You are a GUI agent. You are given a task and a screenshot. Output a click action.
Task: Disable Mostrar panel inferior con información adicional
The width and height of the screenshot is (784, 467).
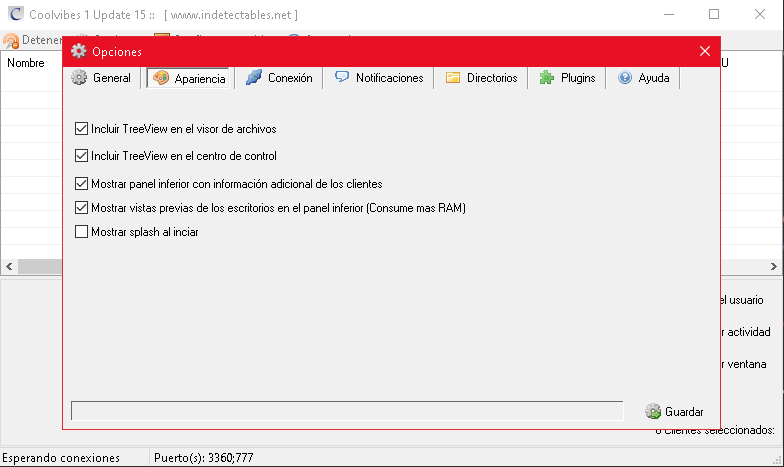[x=81, y=184]
